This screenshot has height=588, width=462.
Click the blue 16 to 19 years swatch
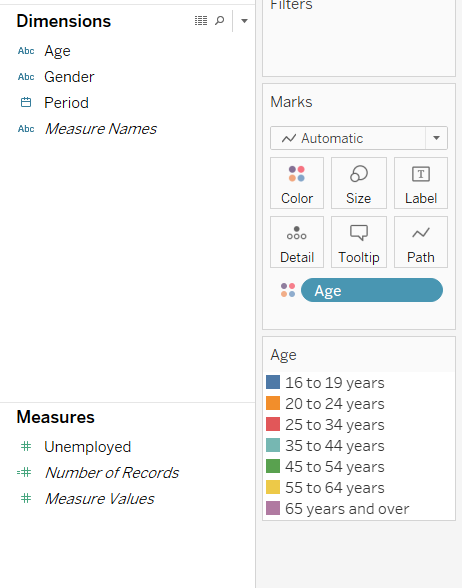273,382
